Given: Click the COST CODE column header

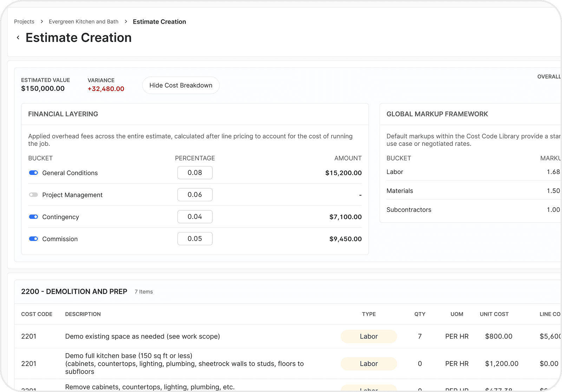Looking at the screenshot, I should pyautogui.click(x=37, y=314).
